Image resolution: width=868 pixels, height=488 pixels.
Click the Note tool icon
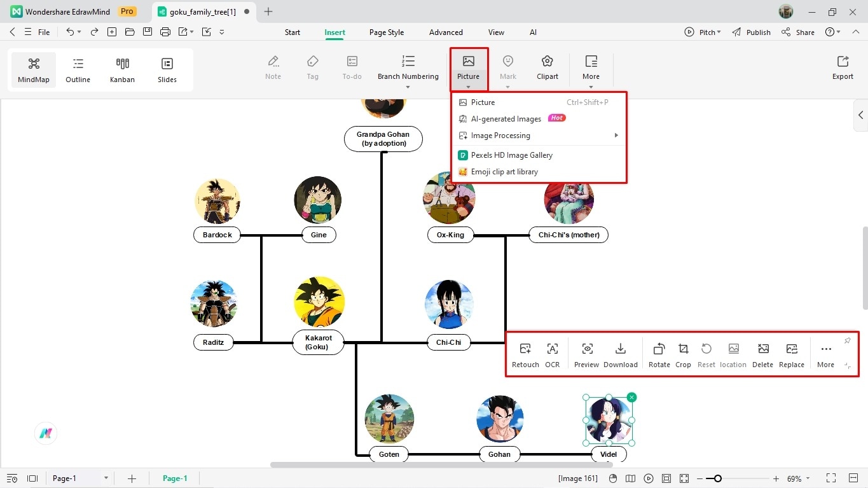tap(273, 61)
